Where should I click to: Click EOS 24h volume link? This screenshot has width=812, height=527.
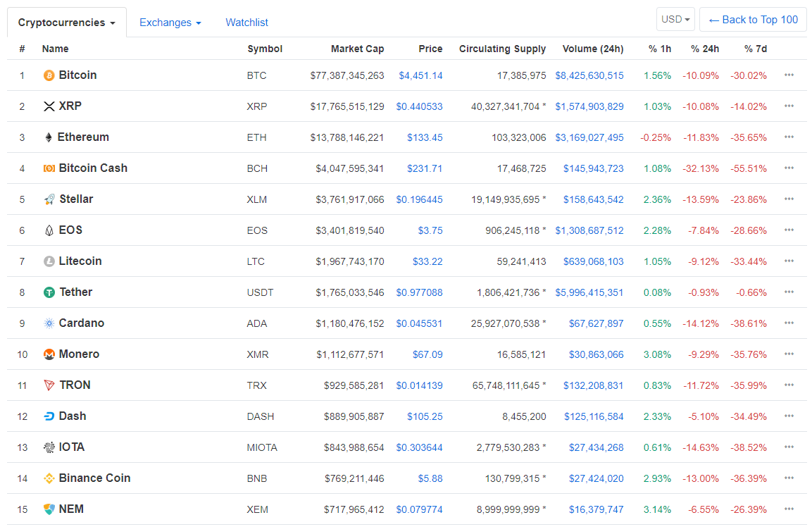(589, 230)
